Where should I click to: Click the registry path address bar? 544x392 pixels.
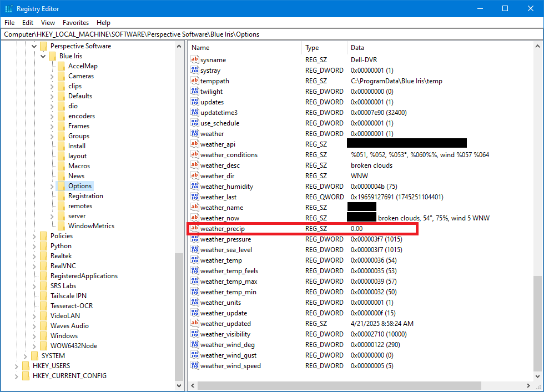tap(272, 34)
